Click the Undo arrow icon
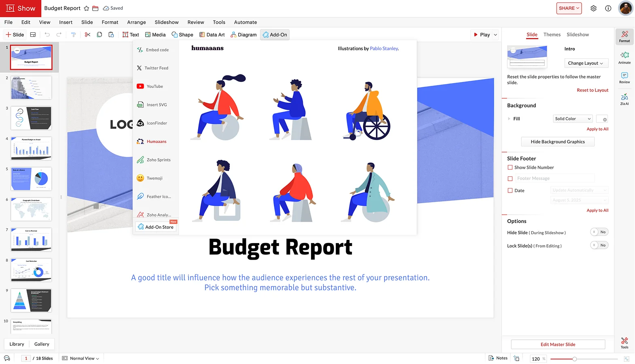The image size is (635, 364). tap(47, 35)
